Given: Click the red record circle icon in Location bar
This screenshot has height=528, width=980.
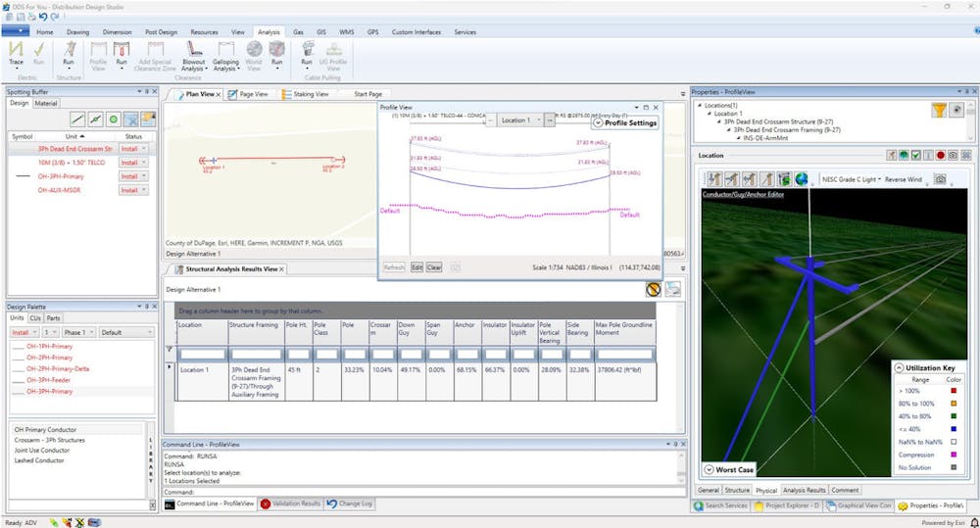Looking at the screenshot, I should pos(940,155).
